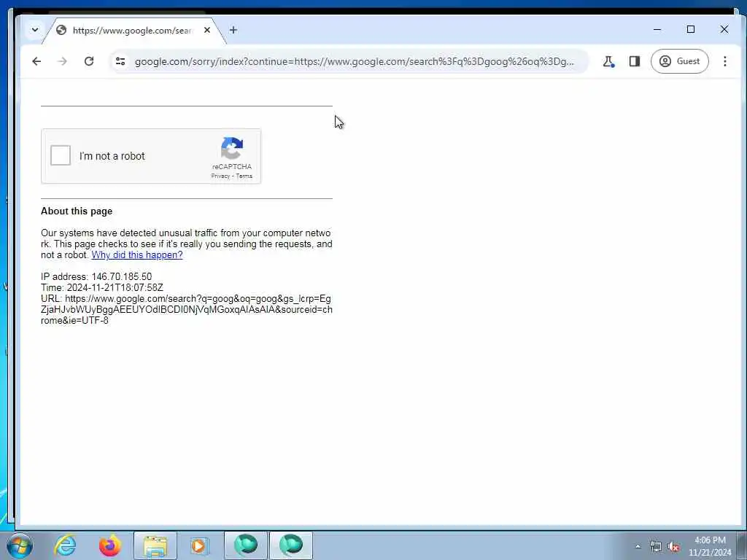Viewport: 747px width, 560px height.
Task: Open the Why did this happen? link
Action: [x=136, y=254]
